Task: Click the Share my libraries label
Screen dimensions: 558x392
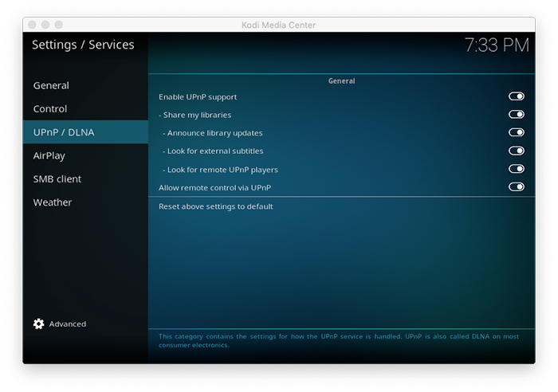Action: (195, 115)
